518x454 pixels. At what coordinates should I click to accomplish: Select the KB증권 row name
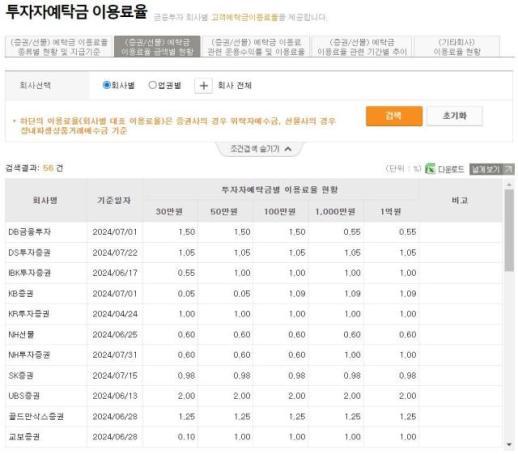point(21,294)
